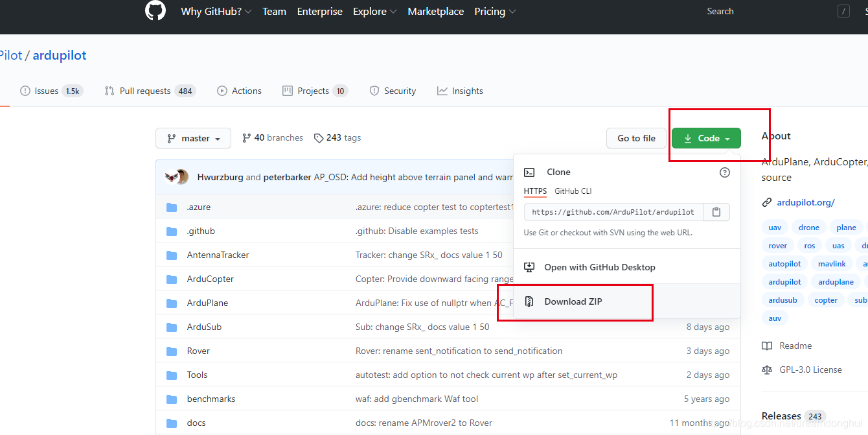This screenshot has width=868, height=435.
Task: Click the terminal icon next to Clone
Action: point(529,172)
